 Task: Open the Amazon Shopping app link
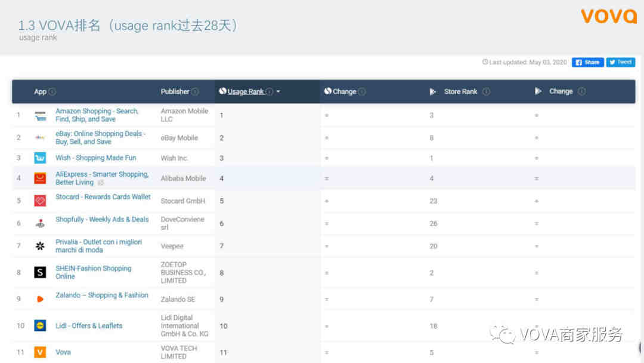pyautogui.click(x=97, y=115)
